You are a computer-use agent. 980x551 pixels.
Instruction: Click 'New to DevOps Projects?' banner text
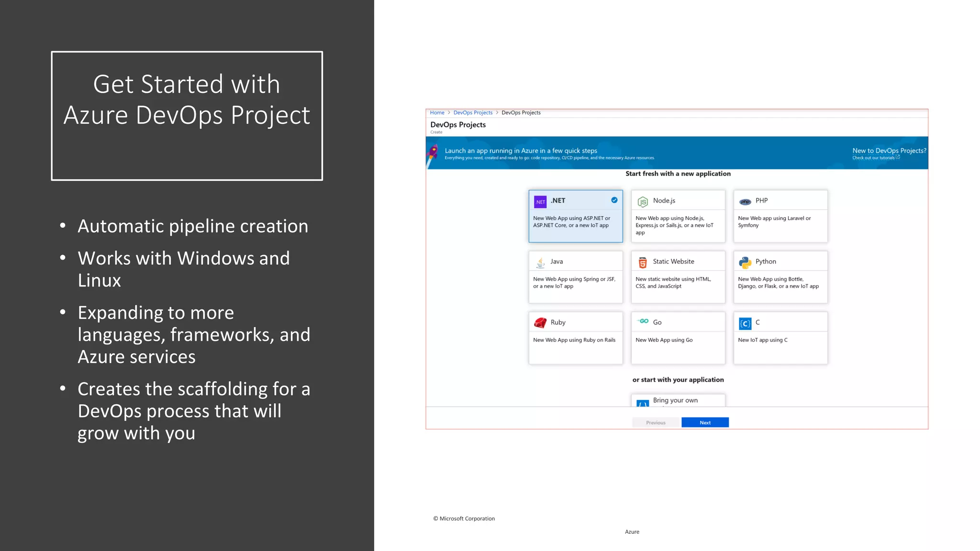coord(889,151)
